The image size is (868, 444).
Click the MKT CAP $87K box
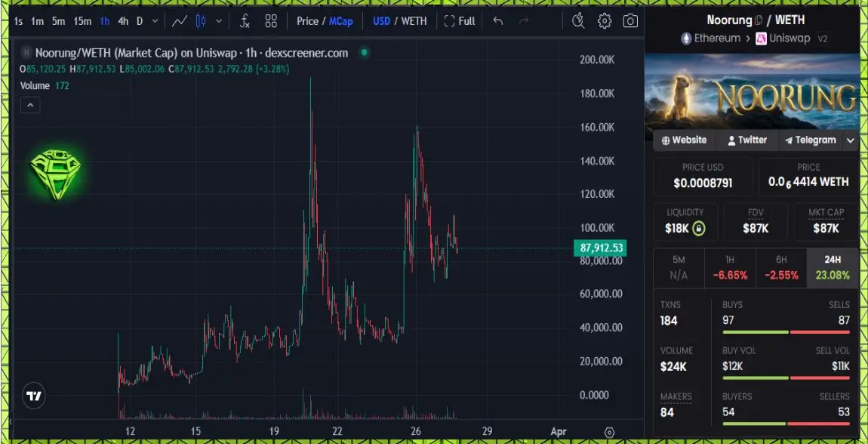(x=826, y=221)
